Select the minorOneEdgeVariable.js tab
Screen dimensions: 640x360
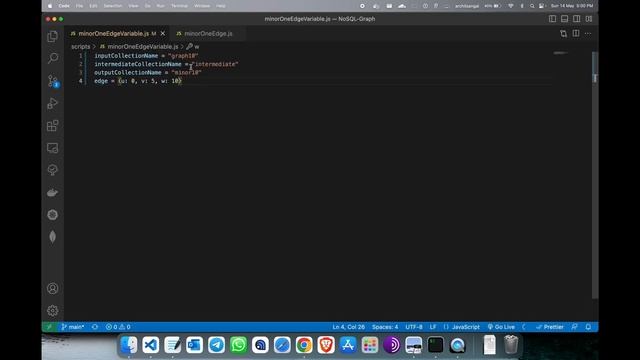(x=113, y=33)
